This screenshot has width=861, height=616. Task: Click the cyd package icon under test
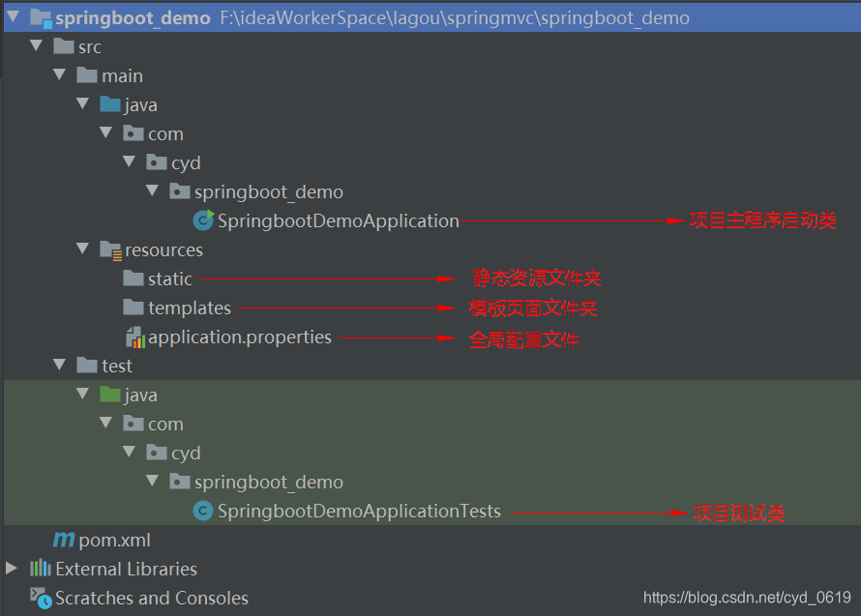(157, 453)
